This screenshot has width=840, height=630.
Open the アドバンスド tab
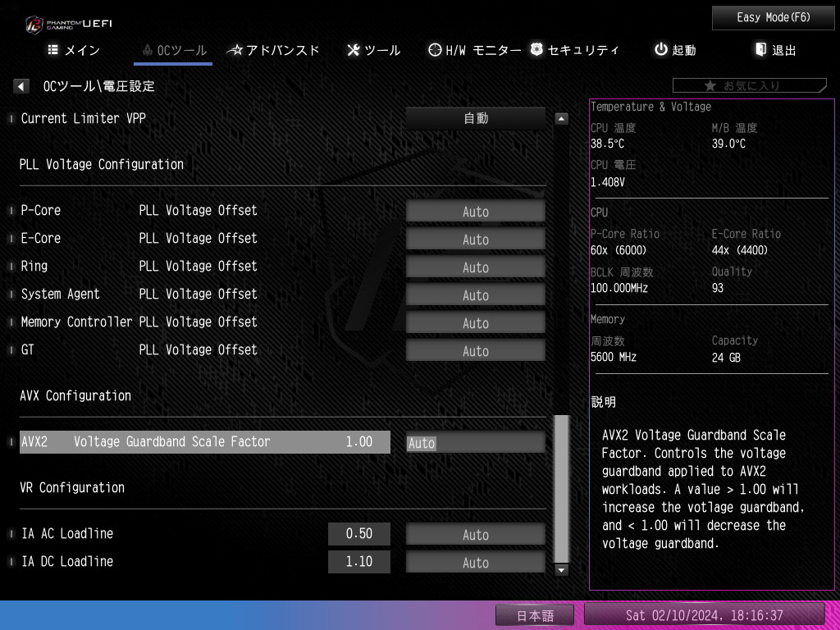(273, 50)
